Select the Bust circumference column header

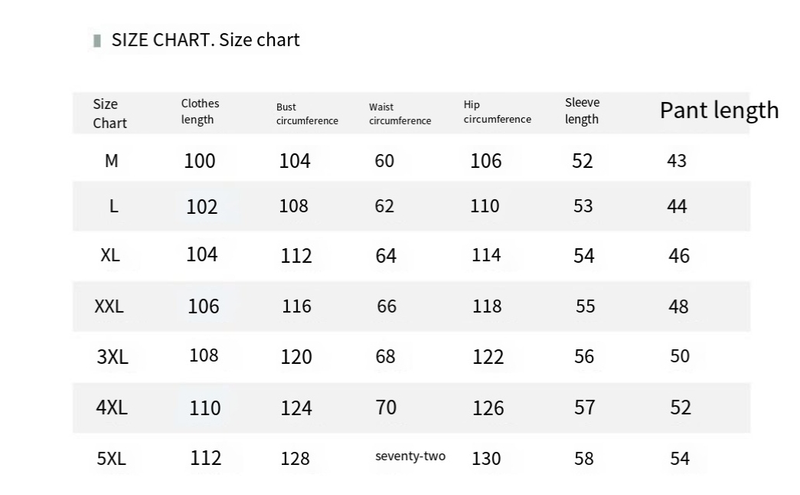(x=307, y=114)
